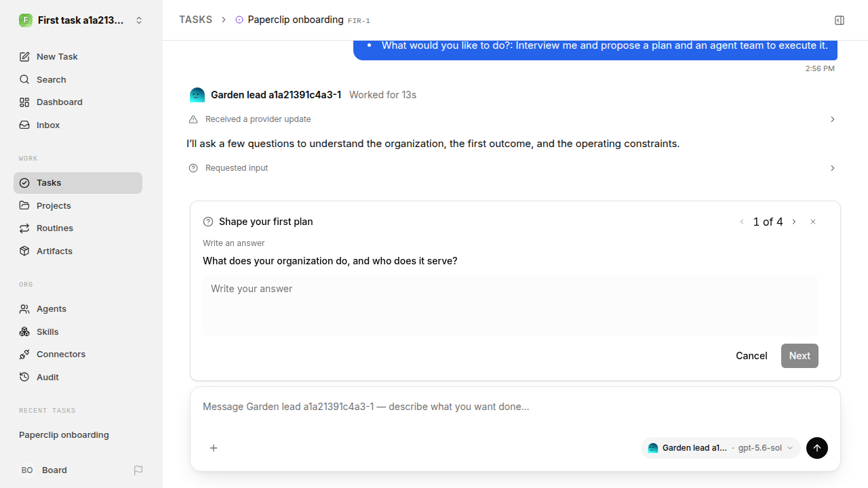Screen dimensions: 868x488
Task: Open the workspace switcher 'First task a1a213...'
Action: click(81, 20)
